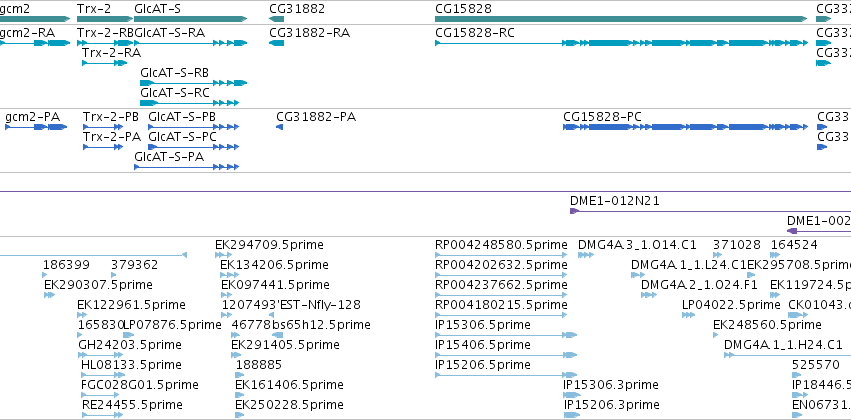
Task: Click the gcm2-PA protein glyph
Action: pos(36,126)
